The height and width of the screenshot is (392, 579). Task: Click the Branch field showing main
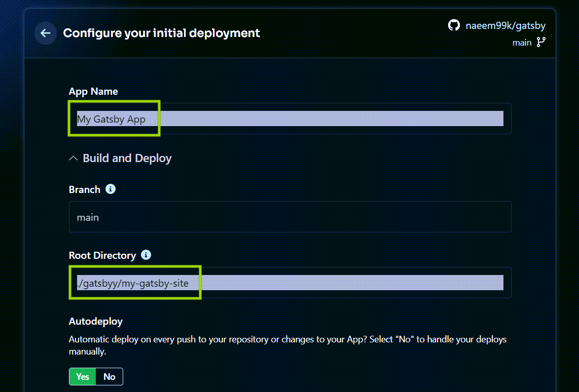pyautogui.click(x=290, y=217)
